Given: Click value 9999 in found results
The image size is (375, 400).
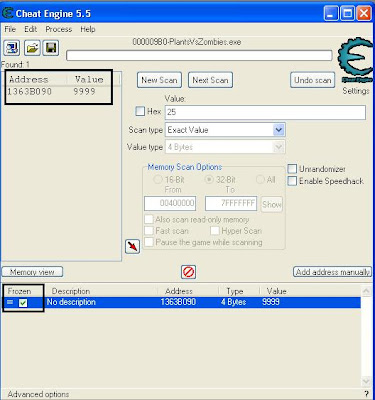Looking at the screenshot, I should click(x=85, y=91).
